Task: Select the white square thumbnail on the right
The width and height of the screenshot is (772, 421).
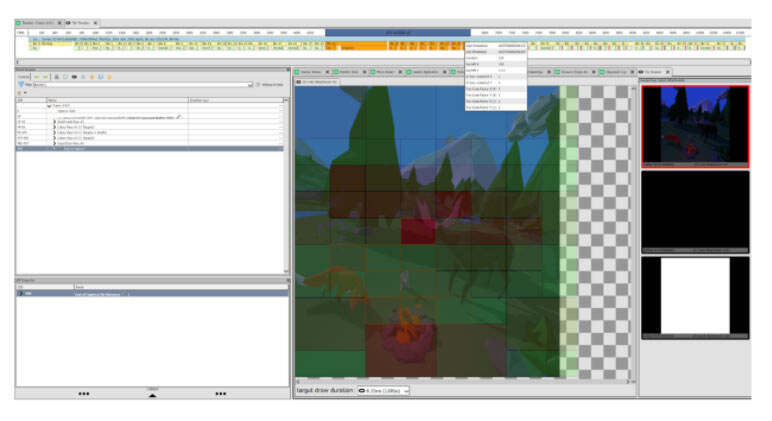Action: click(693, 295)
